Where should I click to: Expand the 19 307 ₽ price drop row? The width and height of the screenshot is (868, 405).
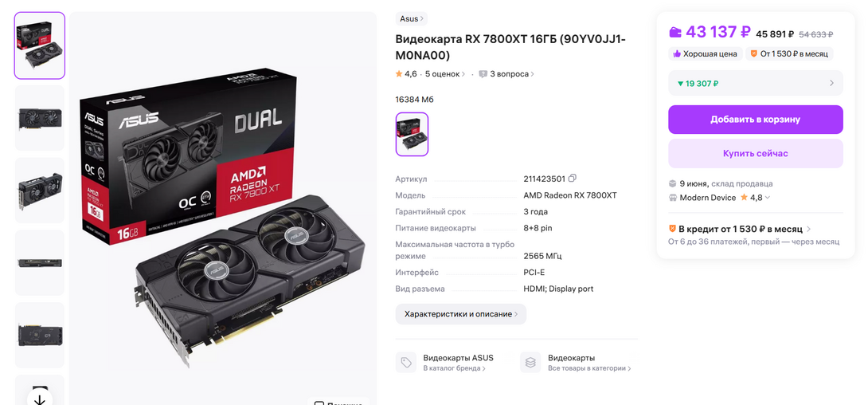[x=756, y=83]
